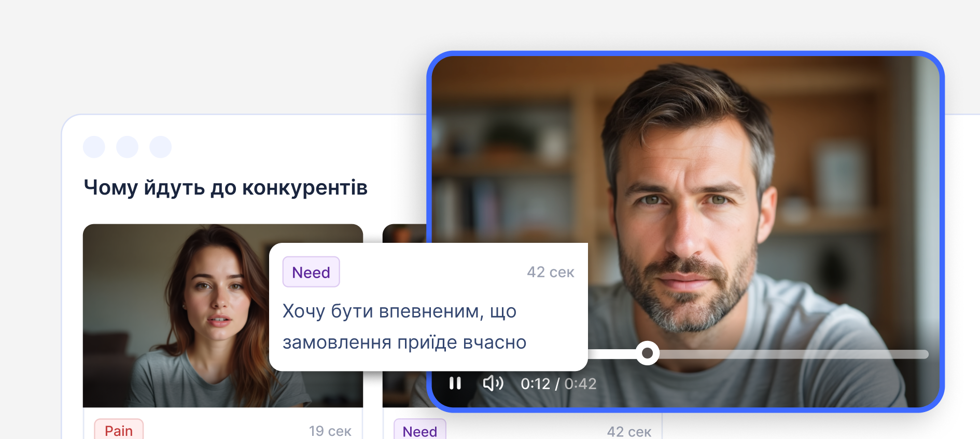Screen dimensions: 980x439
Task: Click the 0:12 / 0:42 time display
Action: (x=558, y=384)
